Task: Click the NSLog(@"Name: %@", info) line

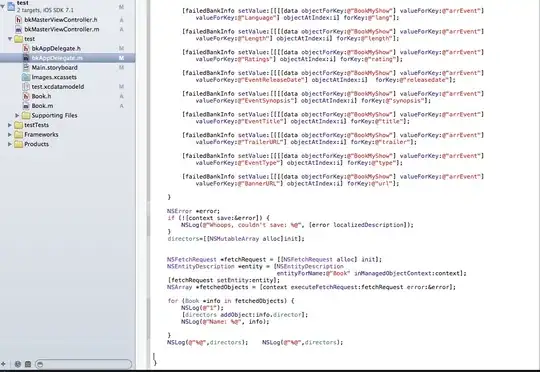Action: pos(225,322)
